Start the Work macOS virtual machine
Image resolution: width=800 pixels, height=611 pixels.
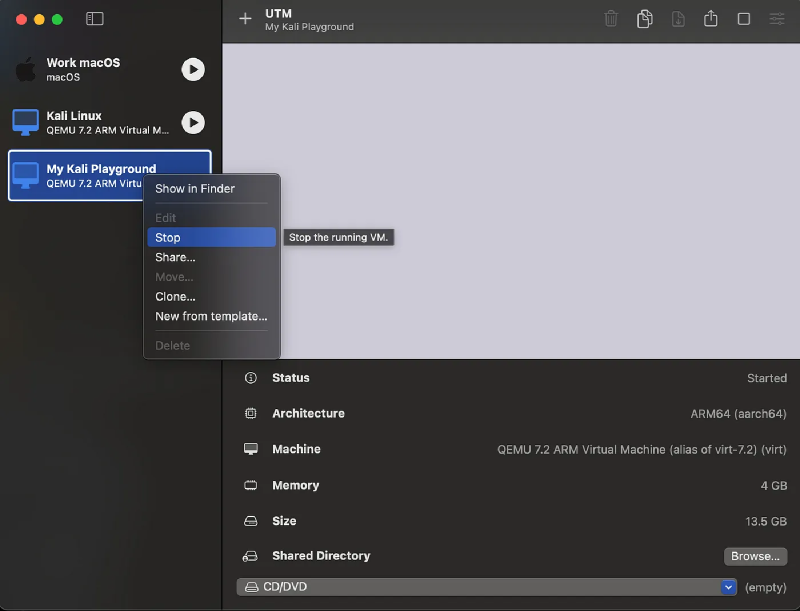coord(193,69)
